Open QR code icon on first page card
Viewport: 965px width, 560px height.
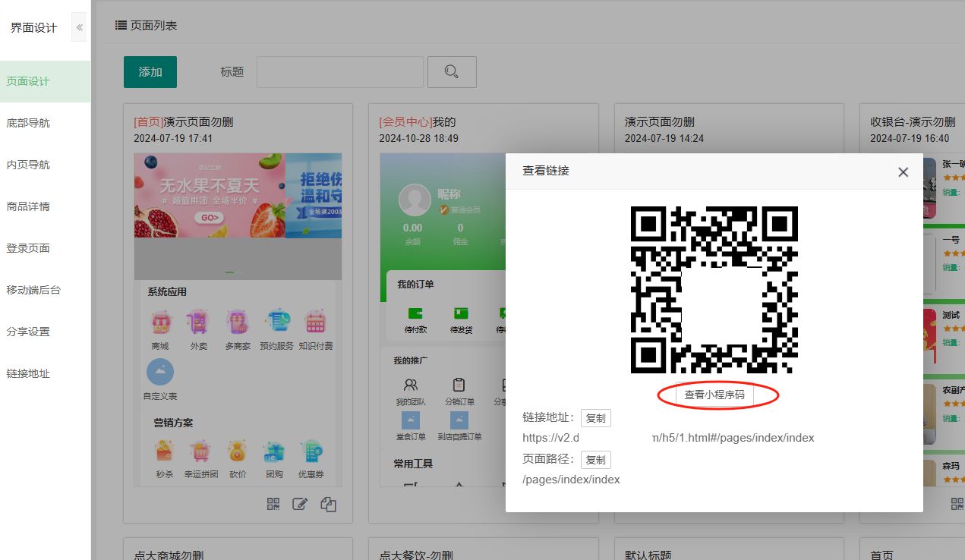click(x=273, y=504)
